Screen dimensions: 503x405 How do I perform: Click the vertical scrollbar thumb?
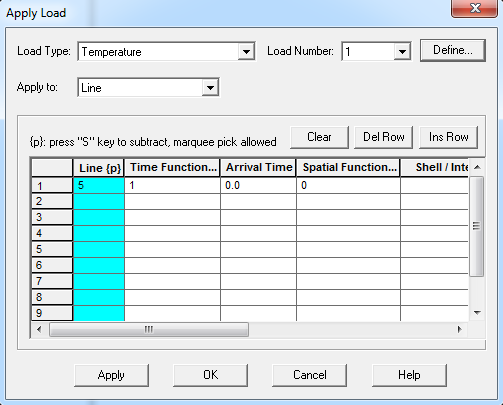pyautogui.click(x=477, y=226)
